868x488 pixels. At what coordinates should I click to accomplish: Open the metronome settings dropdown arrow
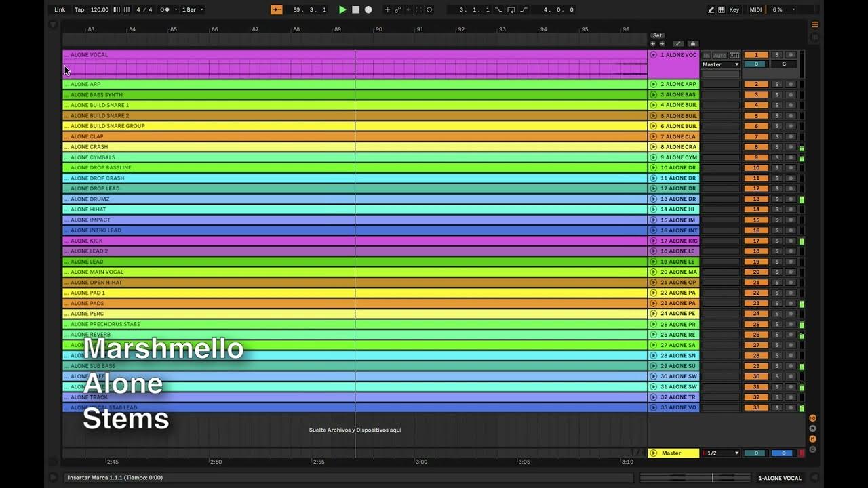point(176,9)
